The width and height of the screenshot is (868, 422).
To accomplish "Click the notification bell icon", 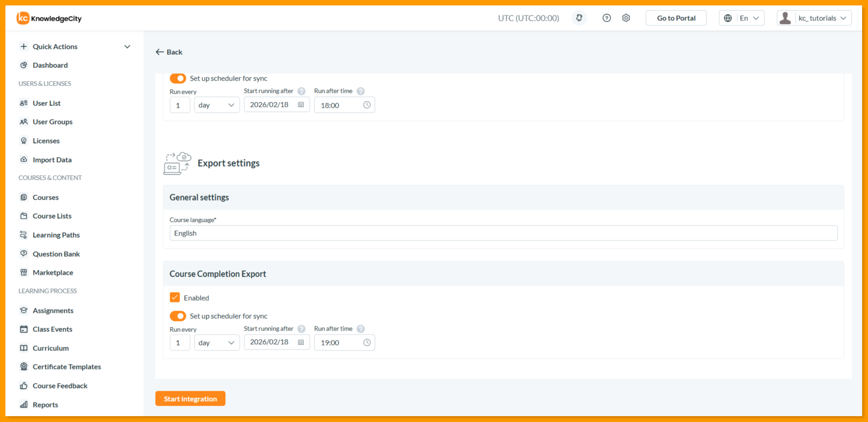I will click(x=579, y=18).
